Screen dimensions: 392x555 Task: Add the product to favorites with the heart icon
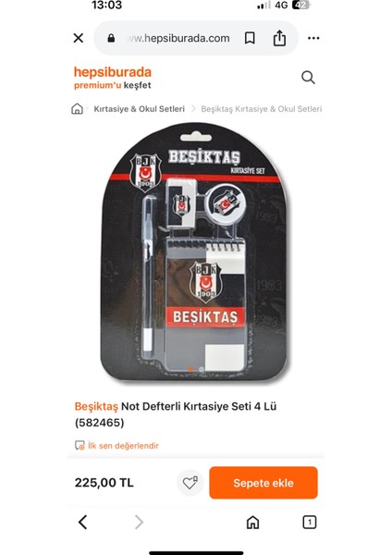190,483
